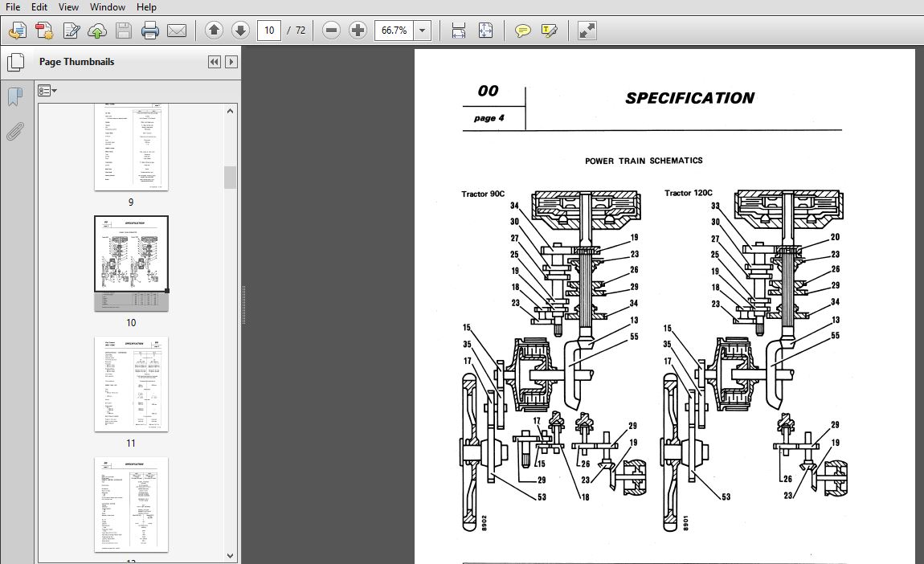
Task: Collapse the thumbnails panel double-arrow
Action: tap(214, 62)
